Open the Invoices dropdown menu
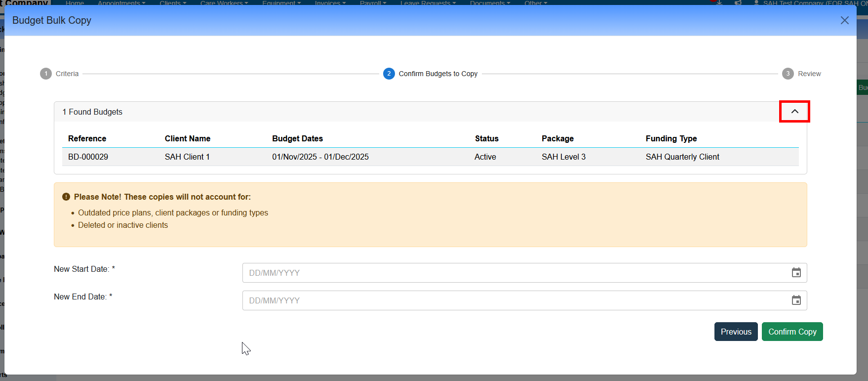Screen dimensions: 868x381 [x=330, y=3]
